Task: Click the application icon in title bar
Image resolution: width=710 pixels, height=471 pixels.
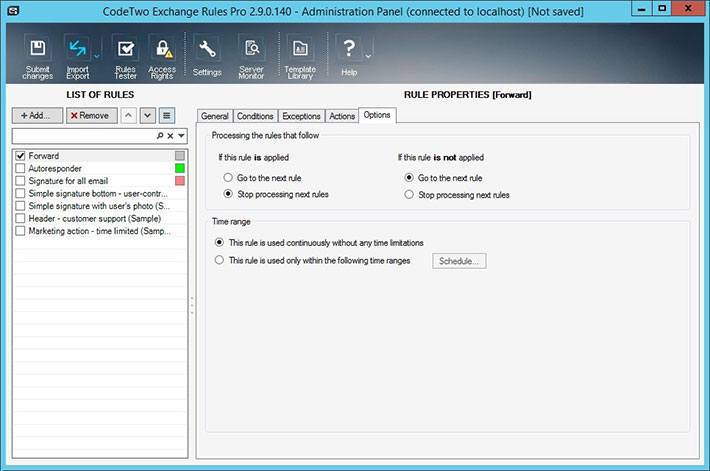Action: click(x=13, y=10)
